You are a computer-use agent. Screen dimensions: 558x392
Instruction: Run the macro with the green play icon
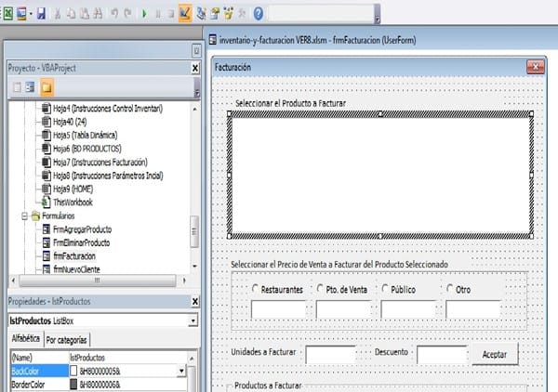[143, 13]
